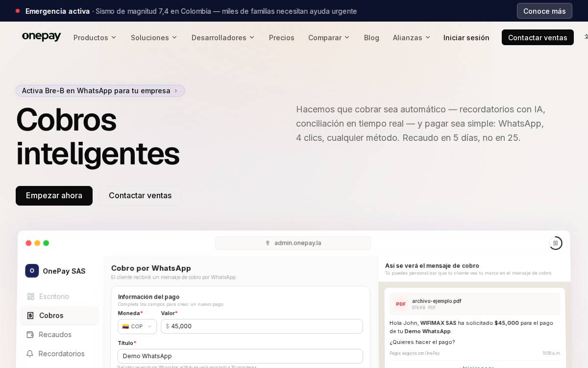Click the yellow window dot in demo
The height and width of the screenshot is (368, 588).
point(37,243)
